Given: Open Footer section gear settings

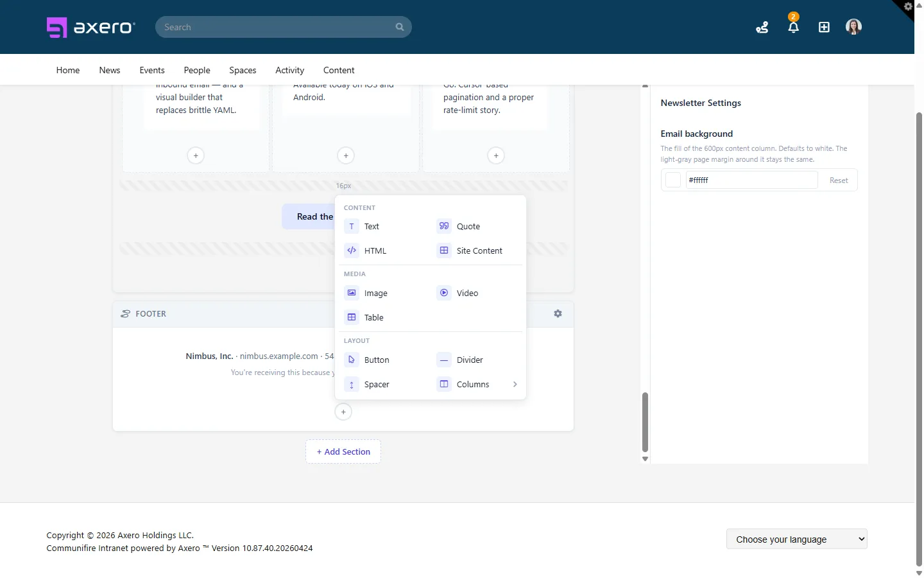Looking at the screenshot, I should pos(558,313).
